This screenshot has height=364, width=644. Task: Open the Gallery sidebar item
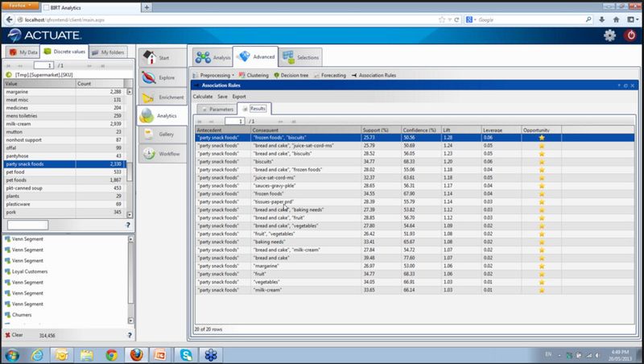163,134
